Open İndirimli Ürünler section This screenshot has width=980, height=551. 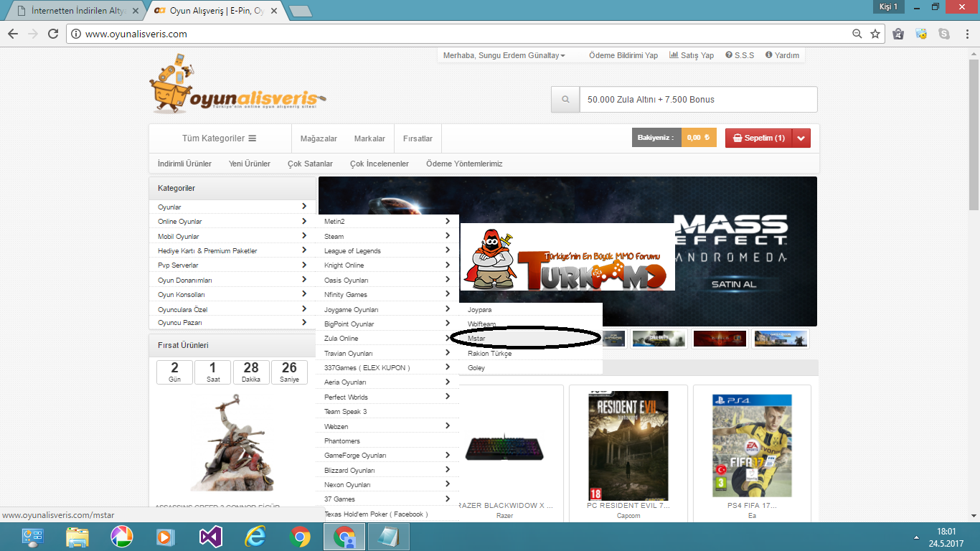(x=184, y=164)
